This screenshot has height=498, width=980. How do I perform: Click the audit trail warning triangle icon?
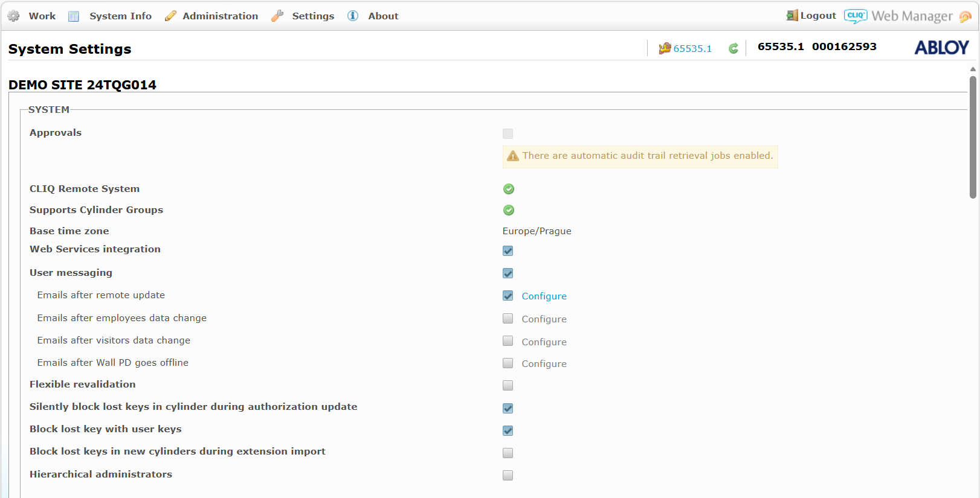(513, 156)
